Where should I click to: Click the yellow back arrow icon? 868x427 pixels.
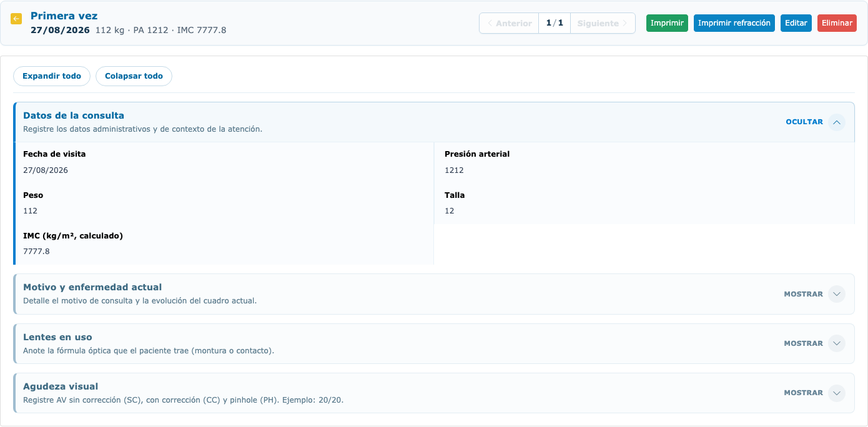[x=17, y=19]
